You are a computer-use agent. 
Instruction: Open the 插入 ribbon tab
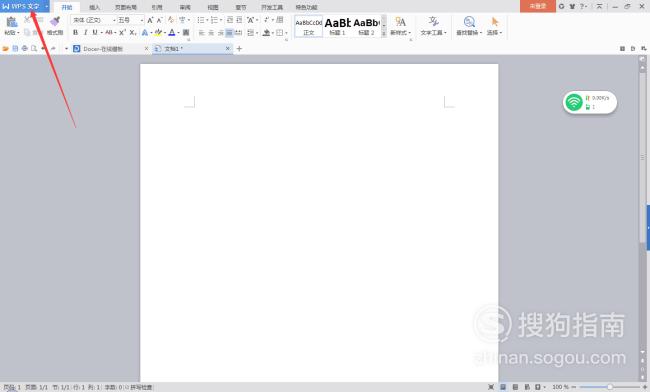95,7
